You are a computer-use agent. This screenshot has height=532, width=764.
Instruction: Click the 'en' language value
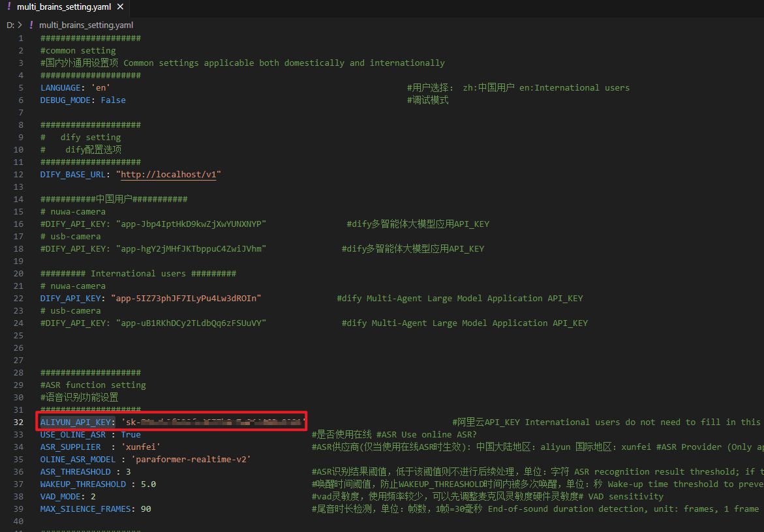101,87
